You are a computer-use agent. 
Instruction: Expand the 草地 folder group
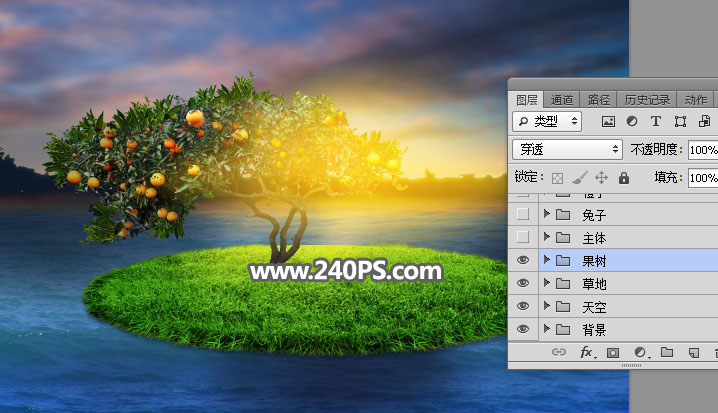[x=546, y=283]
